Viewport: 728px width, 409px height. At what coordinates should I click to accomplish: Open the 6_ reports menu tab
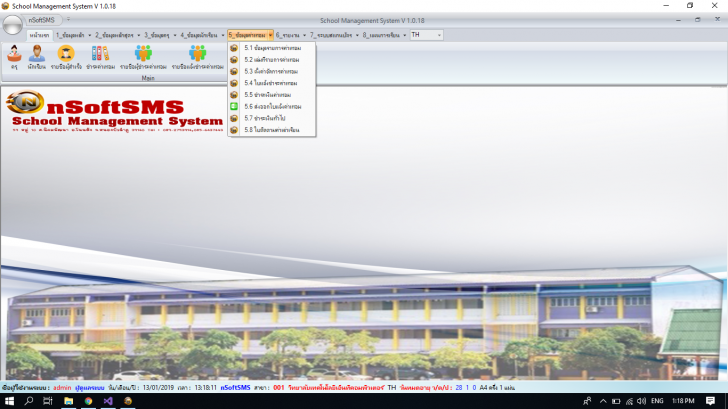(287, 35)
